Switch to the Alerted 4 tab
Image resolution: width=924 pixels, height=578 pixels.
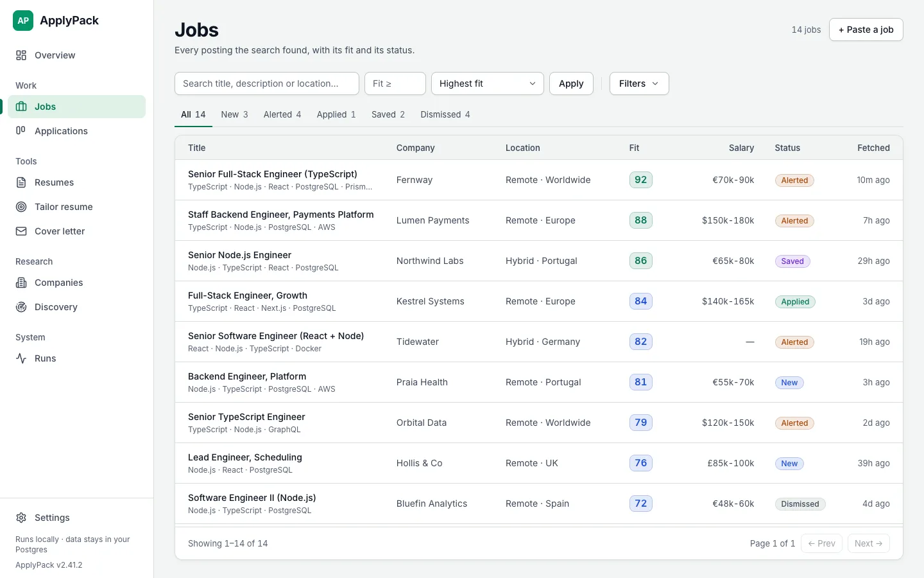tap(282, 114)
